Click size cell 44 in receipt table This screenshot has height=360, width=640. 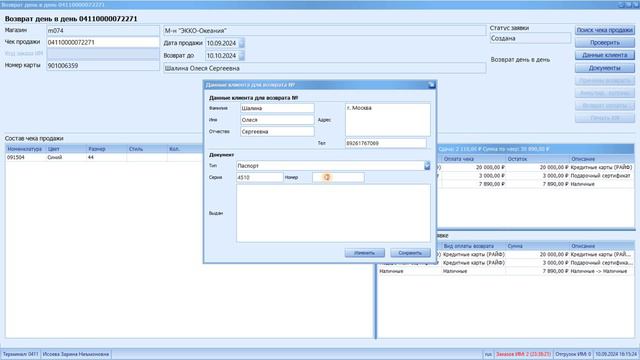tap(106, 157)
